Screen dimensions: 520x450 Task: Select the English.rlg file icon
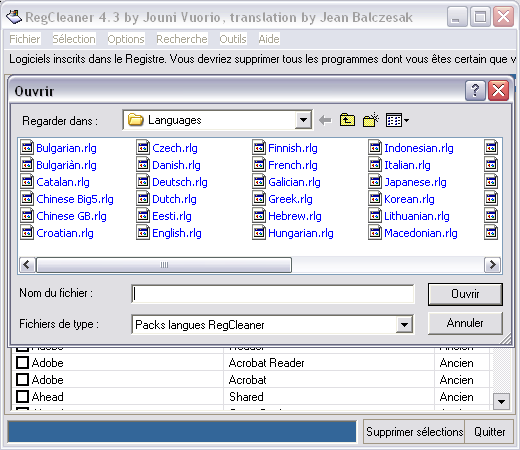pyautogui.click(x=143, y=232)
